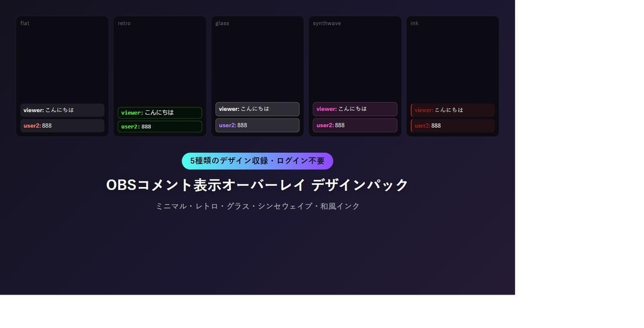This screenshot has height=328, width=644.
Task: Select user2 888 comment in flat card
Action: 62,126
